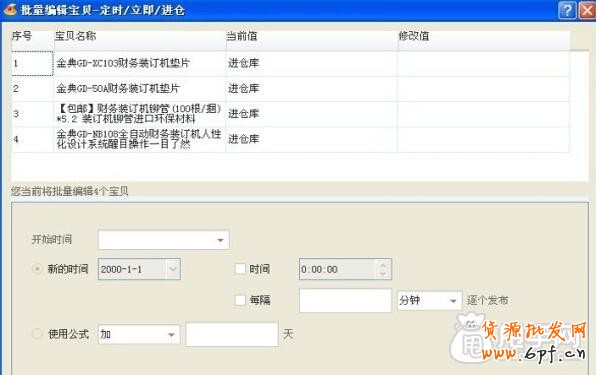The width and height of the screenshot is (596, 375).
Task: Enable the 时间 checkbox
Action: point(240,269)
